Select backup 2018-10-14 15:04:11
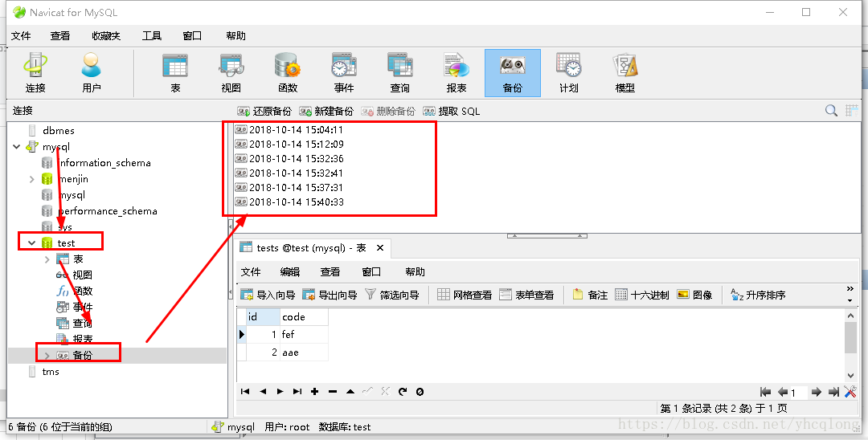This screenshot has height=440, width=868. (289, 130)
